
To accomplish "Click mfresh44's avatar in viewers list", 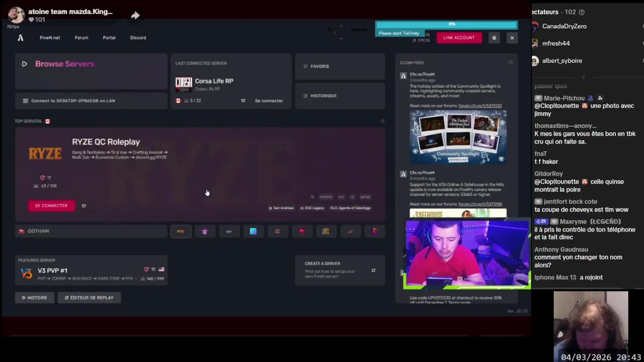I will click(x=535, y=43).
